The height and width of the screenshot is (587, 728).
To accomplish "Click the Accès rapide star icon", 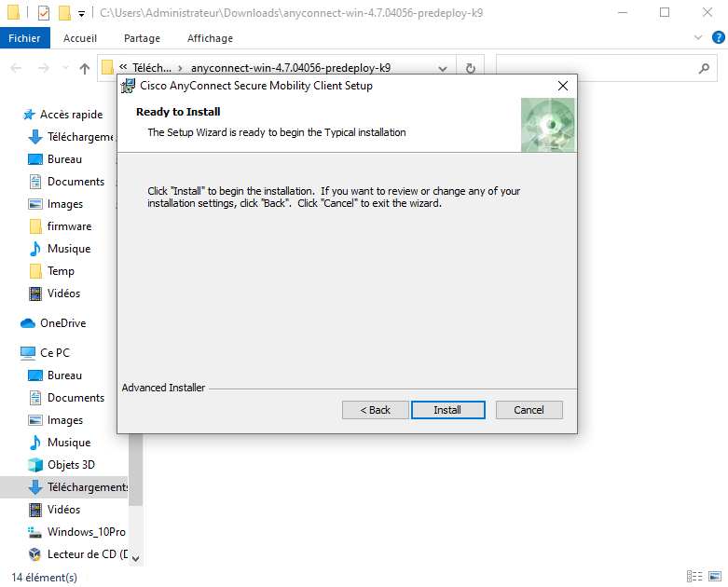I will (x=29, y=115).
